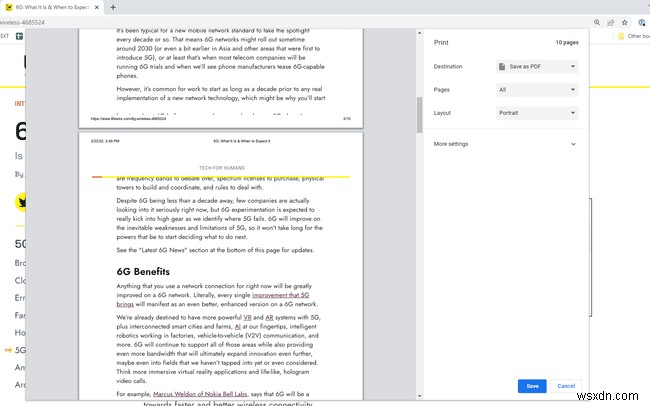
Task: Open the 'improvement that 5G brings' link
Action: pyautogui.click(x=280, y=295)
